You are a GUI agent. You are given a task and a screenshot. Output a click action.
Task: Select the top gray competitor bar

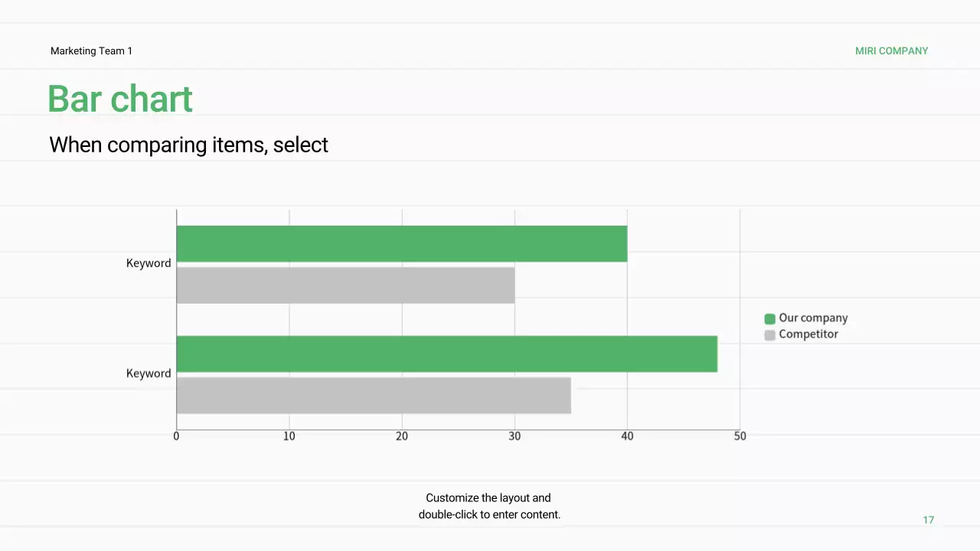(345, 285)
